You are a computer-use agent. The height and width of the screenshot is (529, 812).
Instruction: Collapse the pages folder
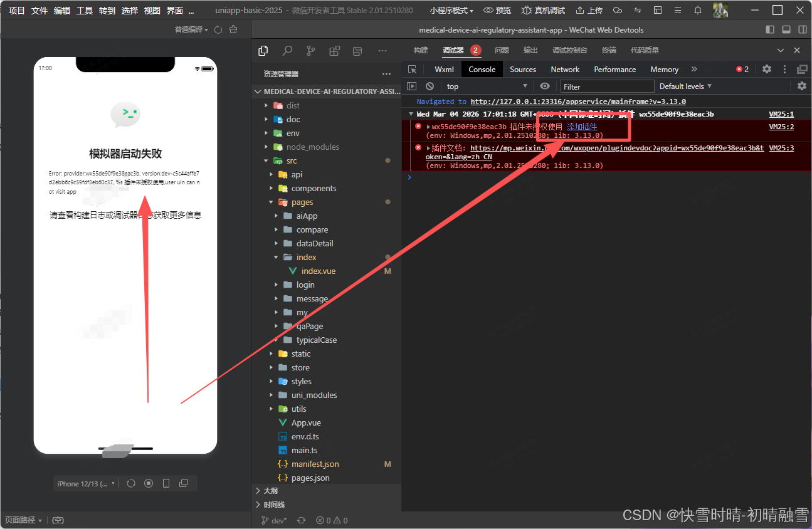[x=326, y=202]
